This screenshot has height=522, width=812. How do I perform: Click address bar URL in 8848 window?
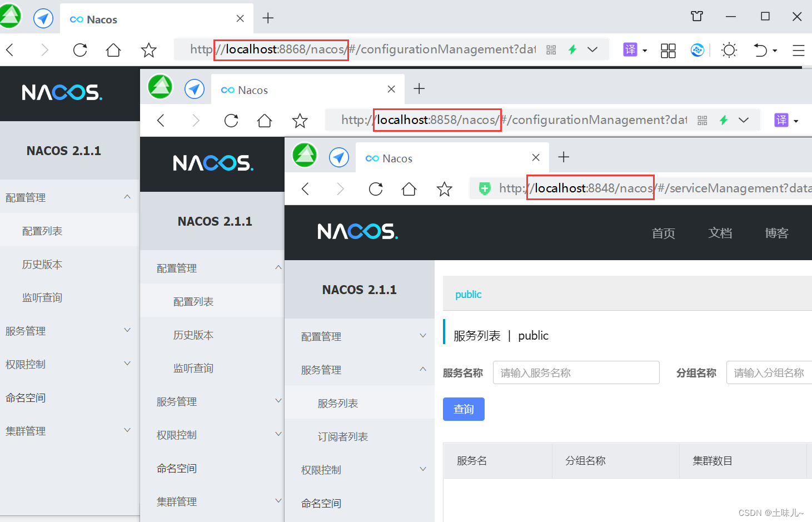coord(655,188)
